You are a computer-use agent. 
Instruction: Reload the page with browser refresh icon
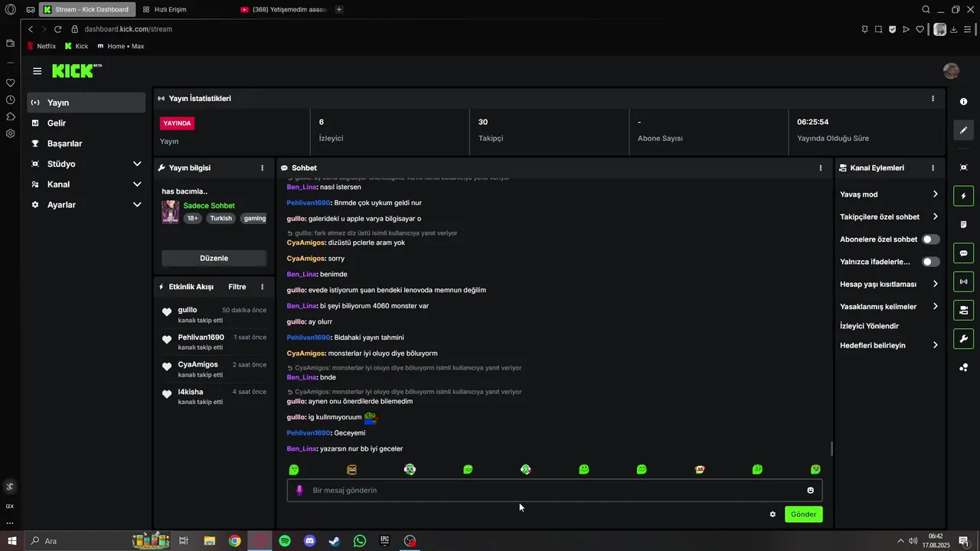[x=57, y=29]
